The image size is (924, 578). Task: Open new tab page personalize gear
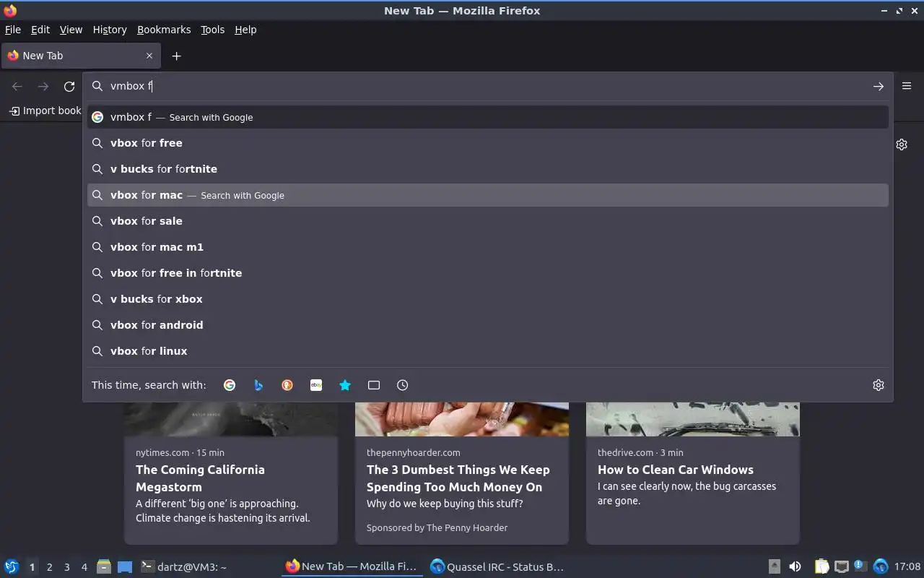pos(902,144)
